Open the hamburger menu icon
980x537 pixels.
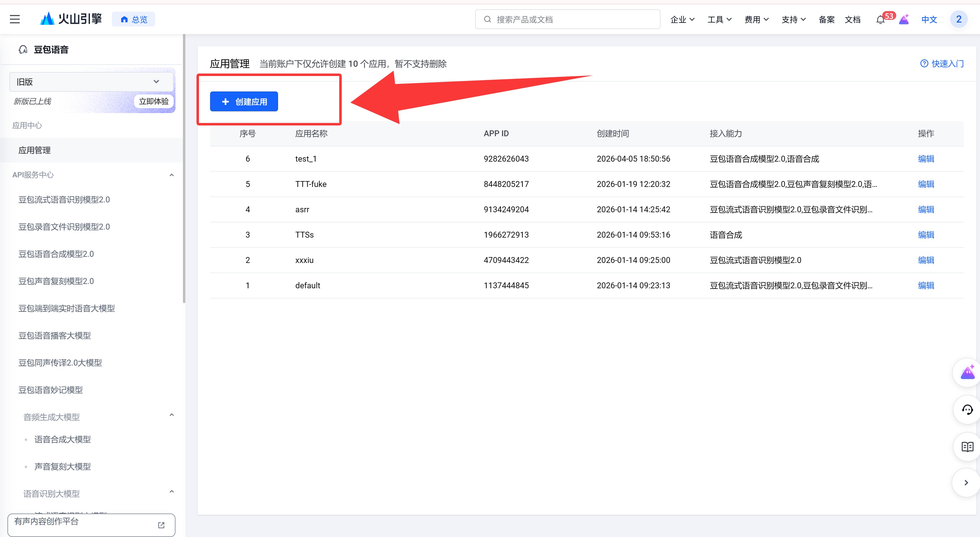(15, 19)
